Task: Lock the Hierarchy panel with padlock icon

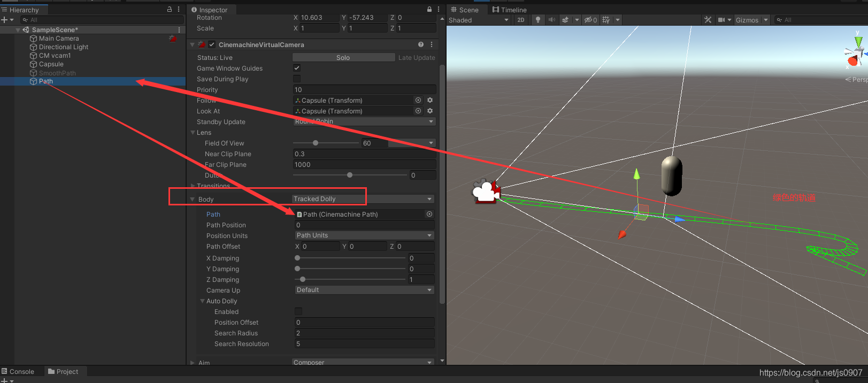Action: tap(170, 9)
